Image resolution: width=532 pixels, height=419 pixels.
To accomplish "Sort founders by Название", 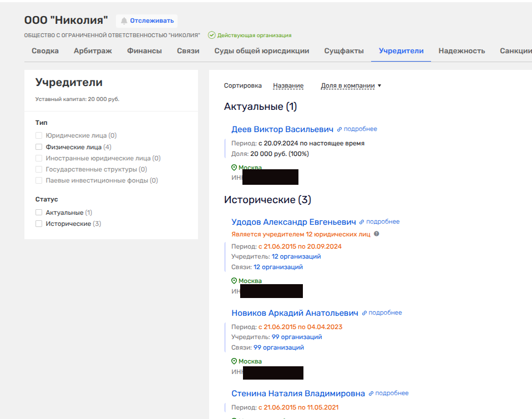I will pos(288,86).
